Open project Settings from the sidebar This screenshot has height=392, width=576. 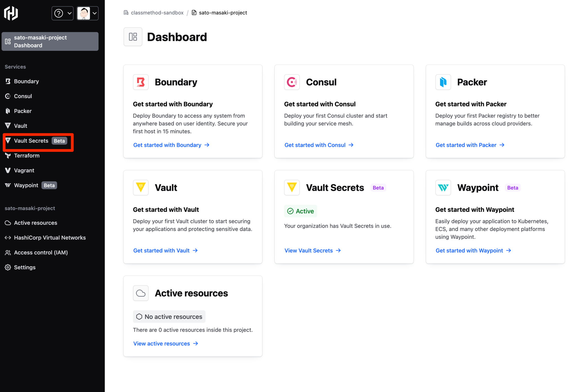pos(24,267)
